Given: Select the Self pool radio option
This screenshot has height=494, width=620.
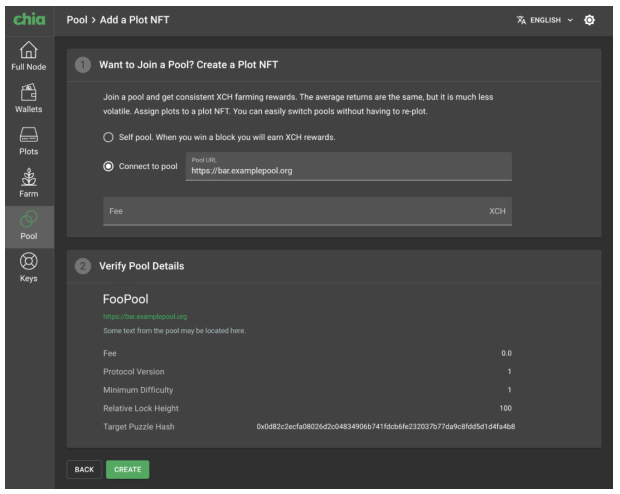Looking at the screenshot, I should click(108, 137).
